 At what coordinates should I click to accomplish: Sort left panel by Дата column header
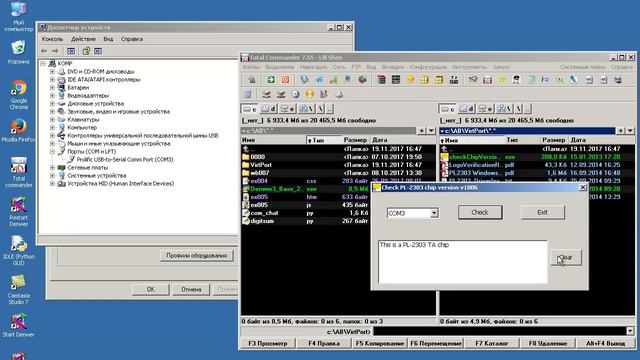point(402,140)
